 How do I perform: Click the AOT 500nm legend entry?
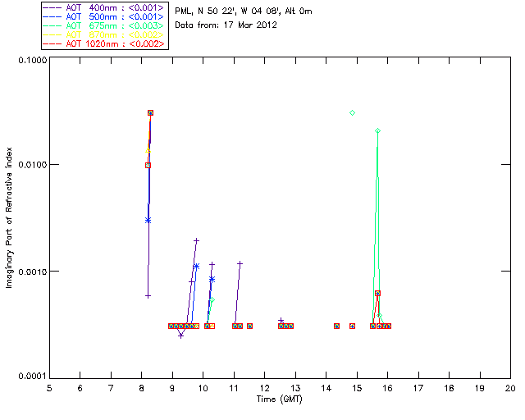click(104, 16)
